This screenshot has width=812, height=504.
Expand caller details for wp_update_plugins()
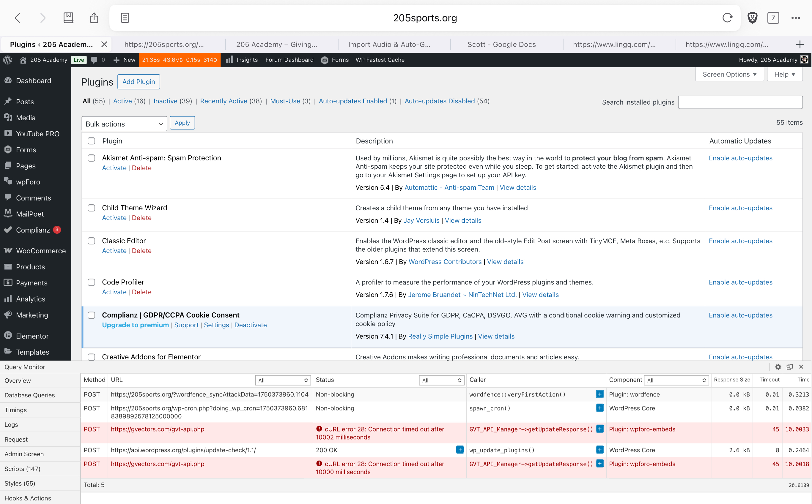pyautogui.click(x=599, y=450)
